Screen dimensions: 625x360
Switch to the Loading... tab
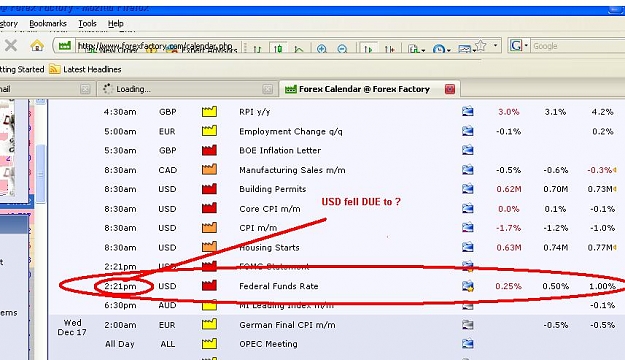click(186, 89)
